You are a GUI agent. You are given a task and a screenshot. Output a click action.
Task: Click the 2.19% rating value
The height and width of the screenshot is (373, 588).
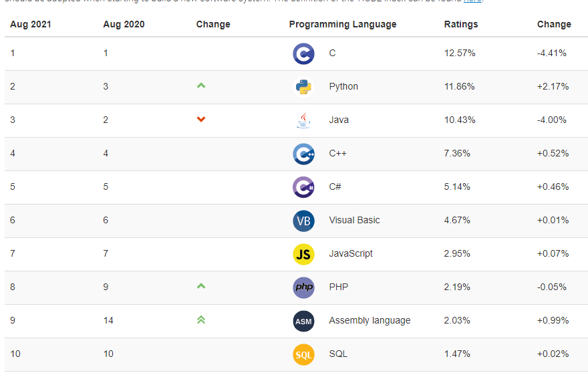pos(457,287)
